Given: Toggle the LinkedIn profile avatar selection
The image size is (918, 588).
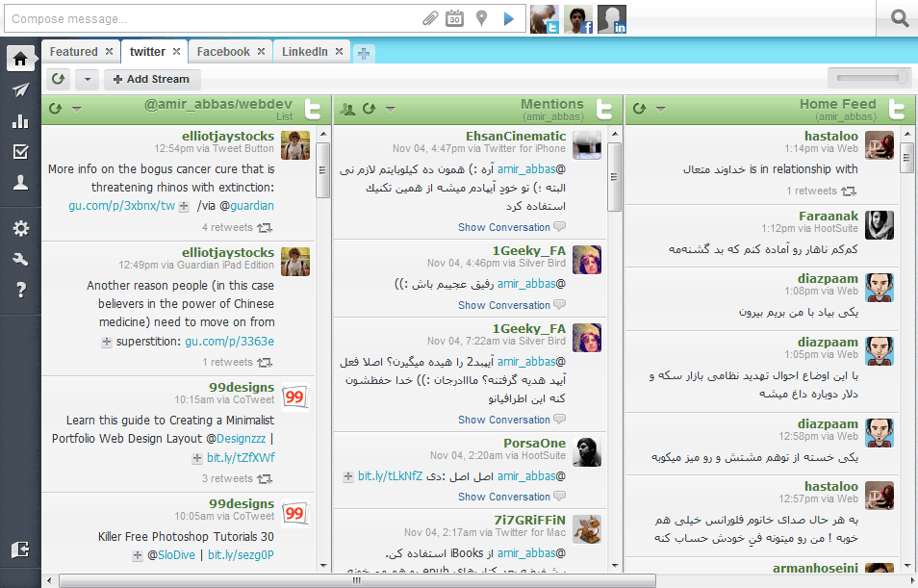Looking at the screenshot, I should point(612,18).
